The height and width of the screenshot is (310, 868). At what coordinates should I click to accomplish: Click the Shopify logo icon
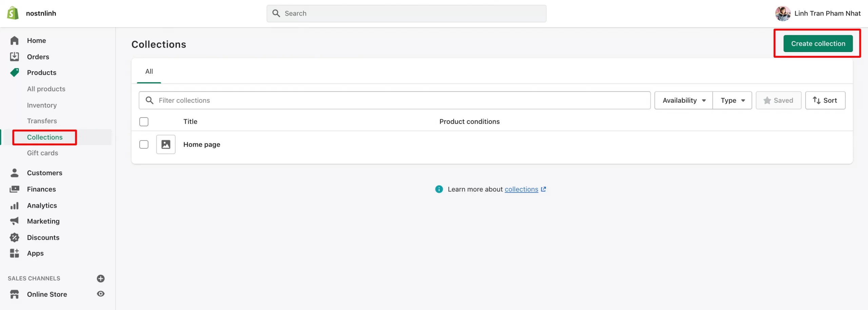13,13
